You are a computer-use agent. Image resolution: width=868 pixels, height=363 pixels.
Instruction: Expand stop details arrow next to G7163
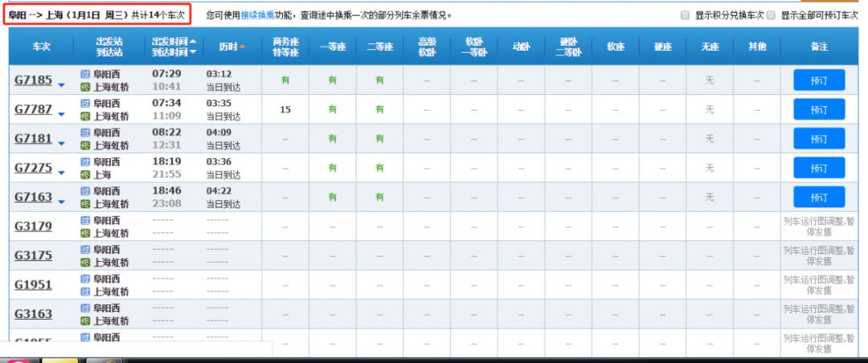(x=61, y=202)
